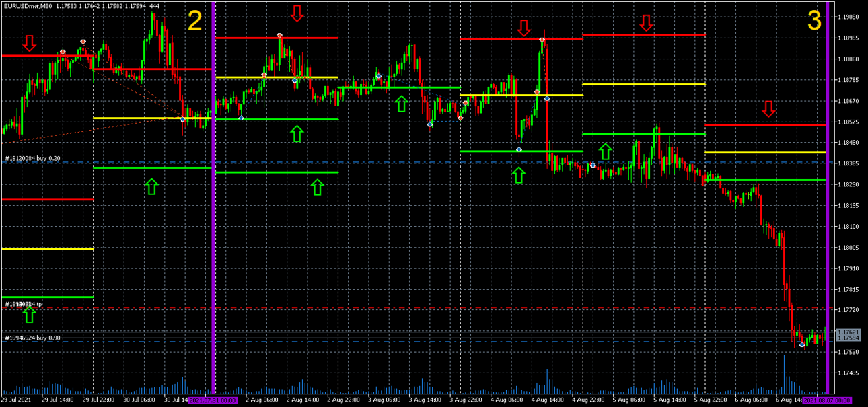This screenshot has height=407, width=868.
Task: Click the 1.18575 price scale label
Action: [x=849, y=122]
